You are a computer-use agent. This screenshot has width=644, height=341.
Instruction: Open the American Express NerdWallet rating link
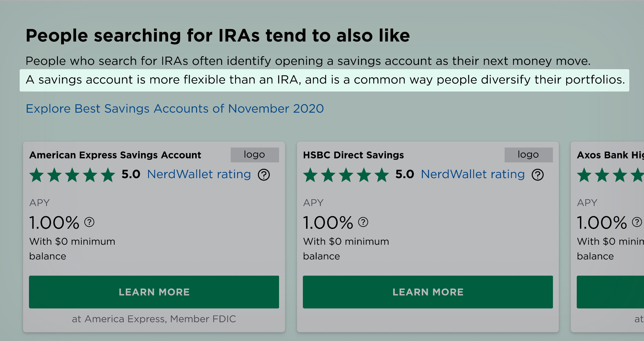tap(199, 174)
